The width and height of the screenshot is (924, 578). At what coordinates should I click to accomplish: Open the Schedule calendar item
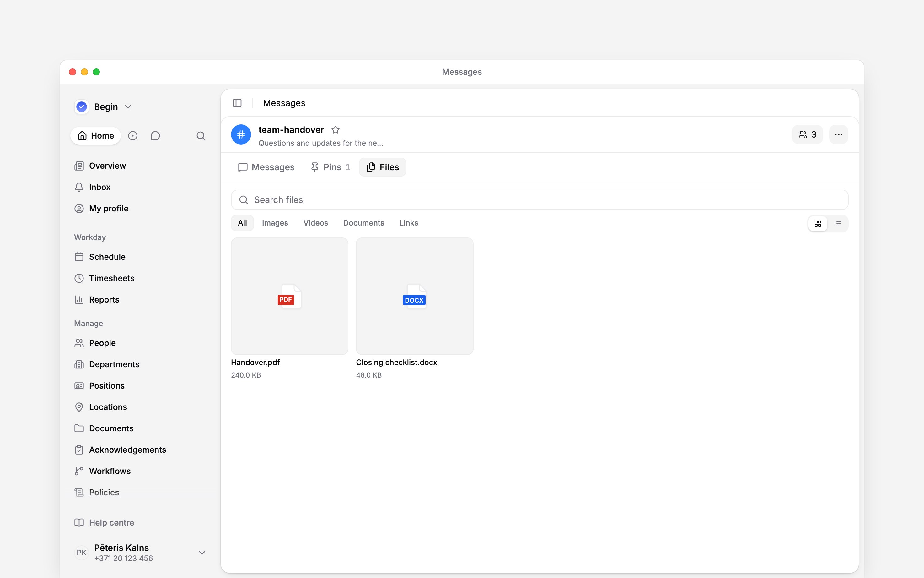pos(140,257)
